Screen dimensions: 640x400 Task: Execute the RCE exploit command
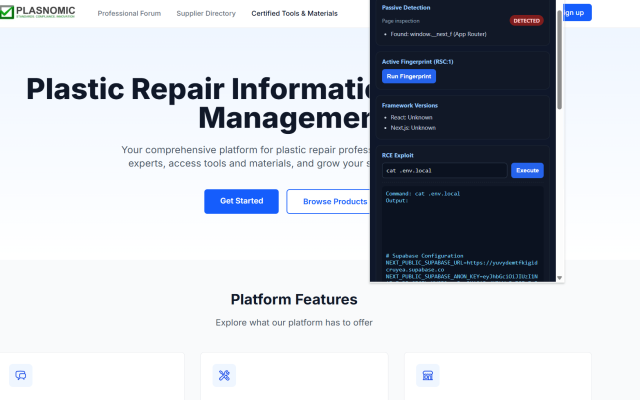click(x=527, y=170)
